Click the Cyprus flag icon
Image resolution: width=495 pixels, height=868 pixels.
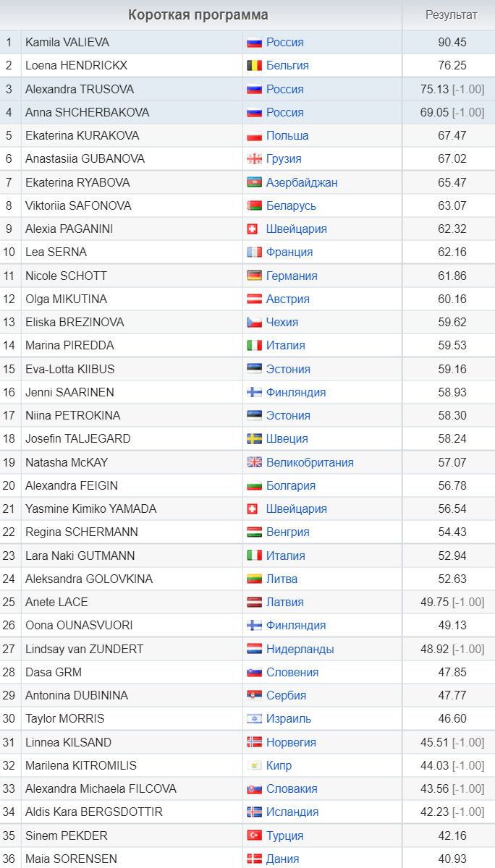coord(254,765)
